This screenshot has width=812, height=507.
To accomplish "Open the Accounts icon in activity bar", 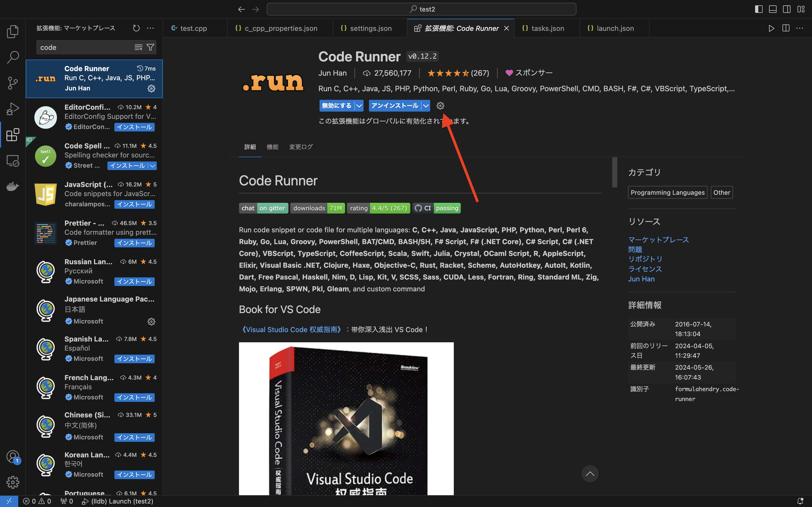I will point(13,456).
